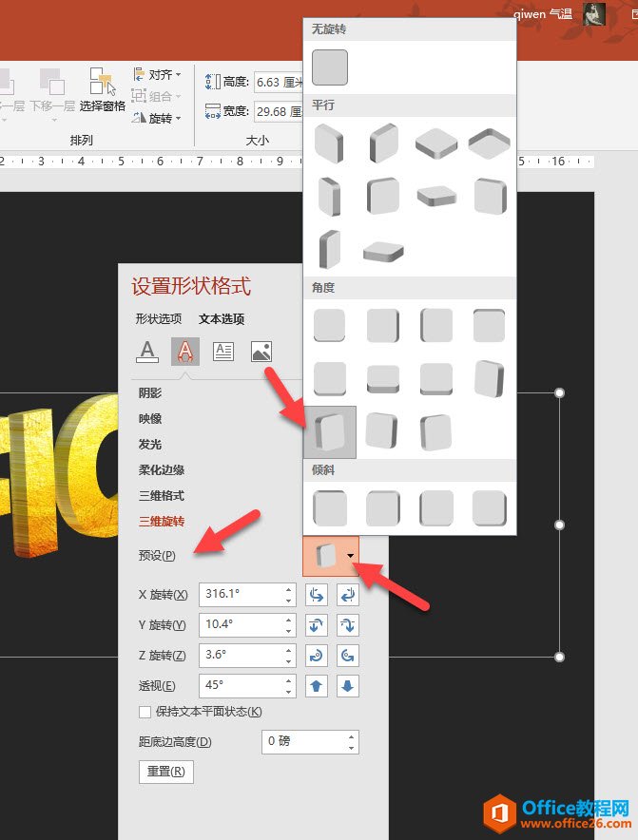Screen dimensions: 638x840
Task: Open the 对齐 align dropdown
Action: coord(158,74)
